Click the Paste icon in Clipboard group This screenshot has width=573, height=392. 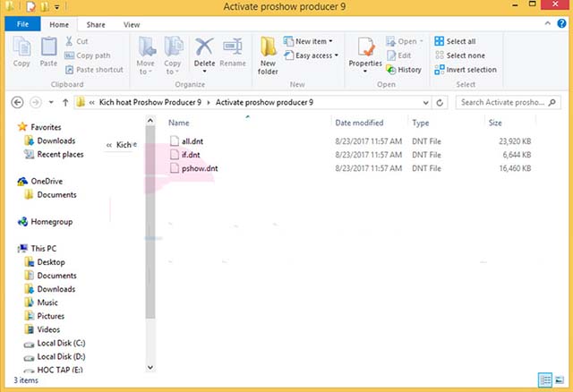48,51
